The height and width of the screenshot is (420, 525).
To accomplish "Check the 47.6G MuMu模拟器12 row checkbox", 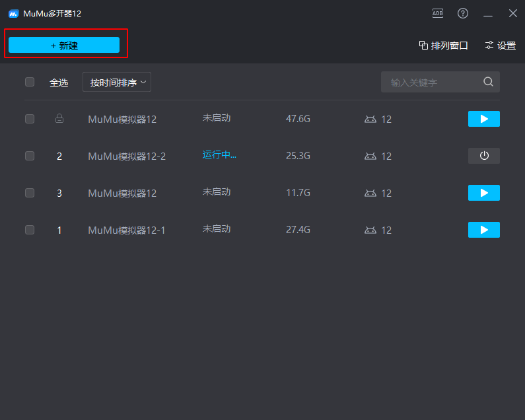I will 30,119.
